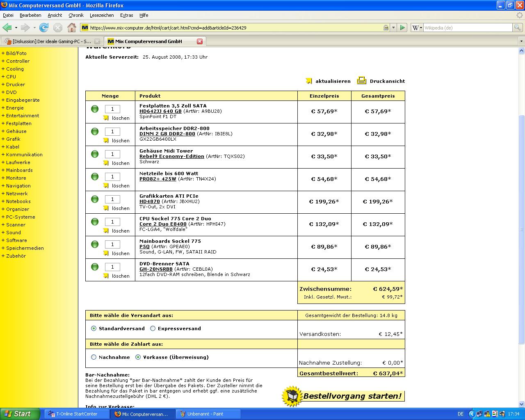Click the search magnifier icon
This screenshot has height=420, width=525.
(x=518, y=27)
